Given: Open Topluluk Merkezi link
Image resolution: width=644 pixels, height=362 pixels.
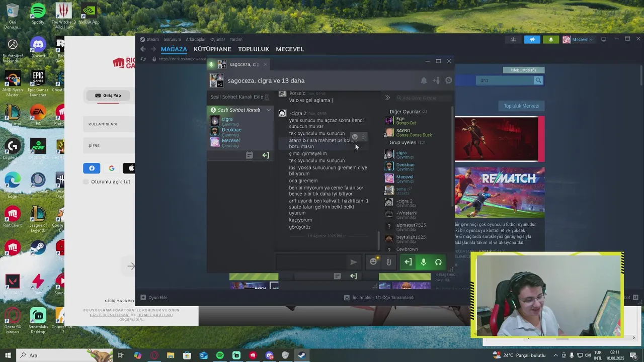Looking at the screenshot, I should coord(522,106).
